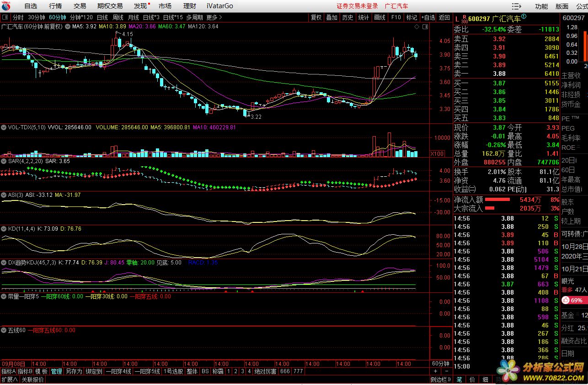This screenshot has width=588, height=385.
Task: Switch to the 日线 daily chart
Action: [x=102, y=17]
